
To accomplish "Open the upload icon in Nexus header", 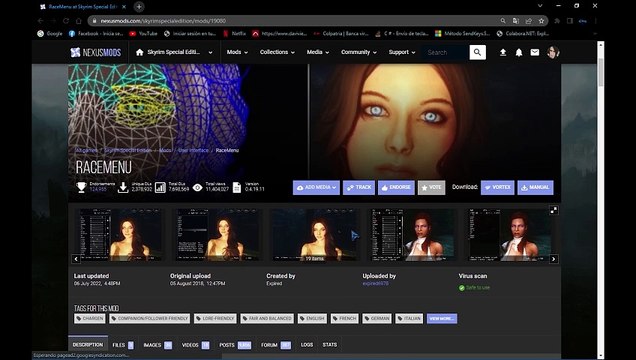I will 503,52.
